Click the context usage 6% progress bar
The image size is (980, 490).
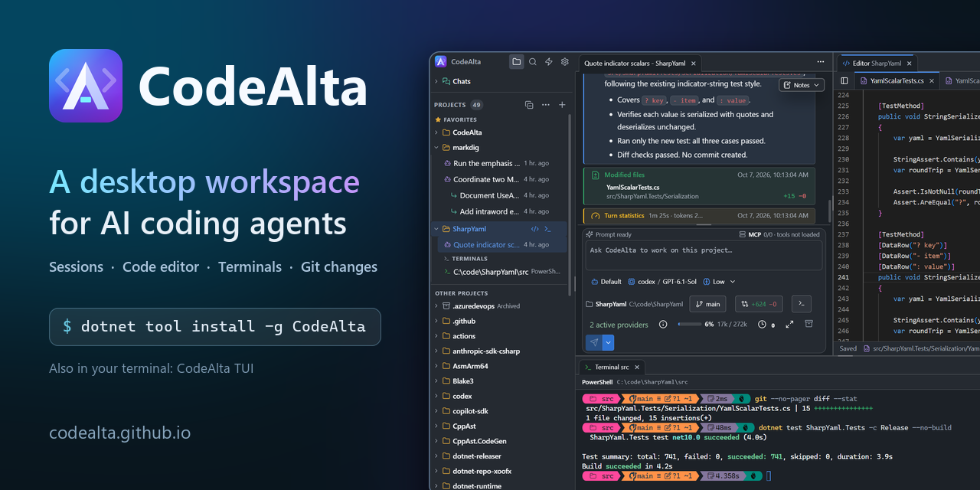click(x=690, y=325)
